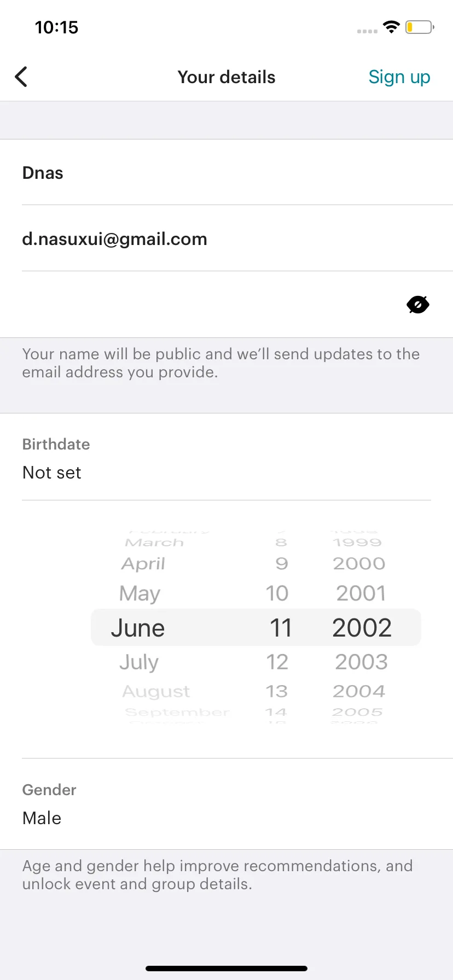Toggle password visibility eye icon

tap(418, 305)
